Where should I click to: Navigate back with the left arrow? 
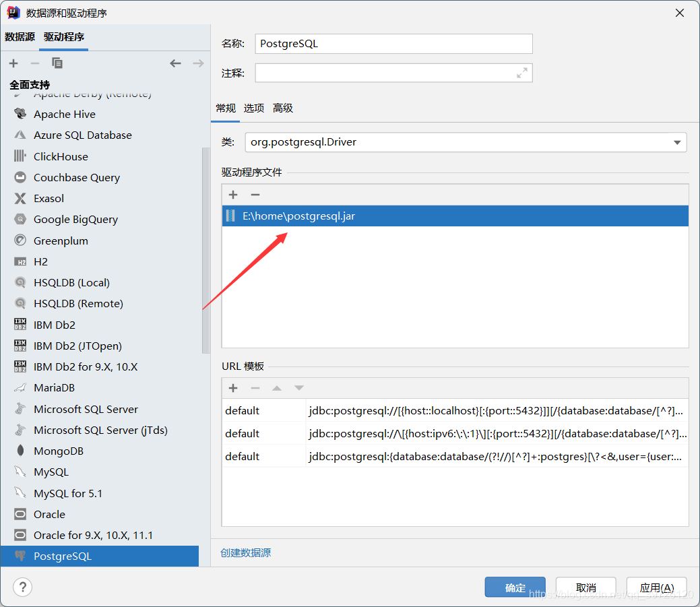[x=175, y=63]
